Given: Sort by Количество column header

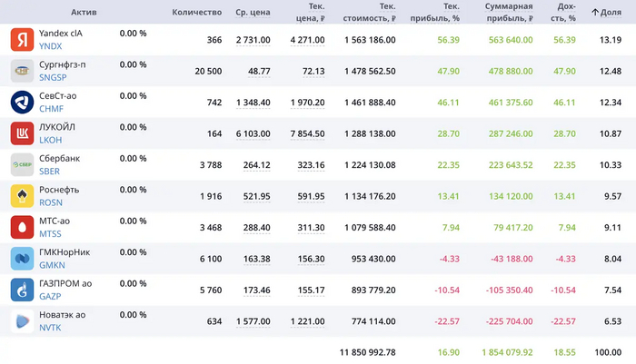Looking at the screenshot, I should pos(196,12).
